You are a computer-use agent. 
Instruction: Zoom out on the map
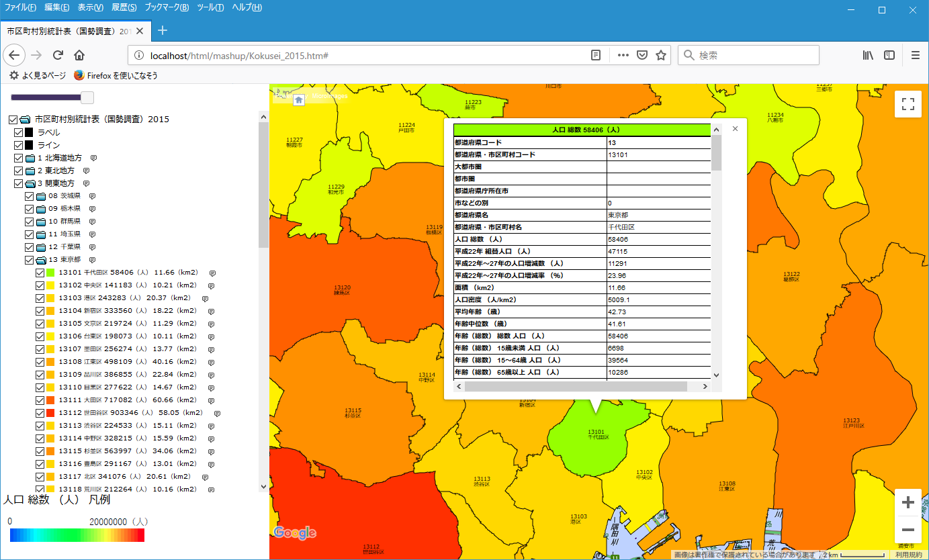click(x=908, y=529)
